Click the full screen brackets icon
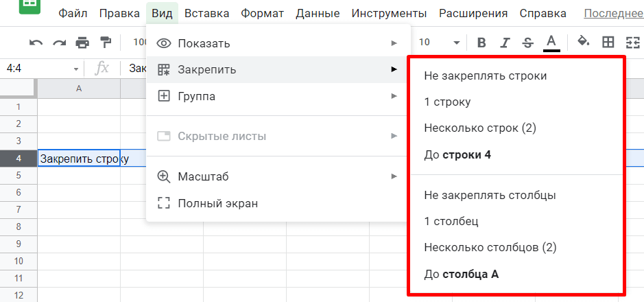644x302 pixels. 164,203
